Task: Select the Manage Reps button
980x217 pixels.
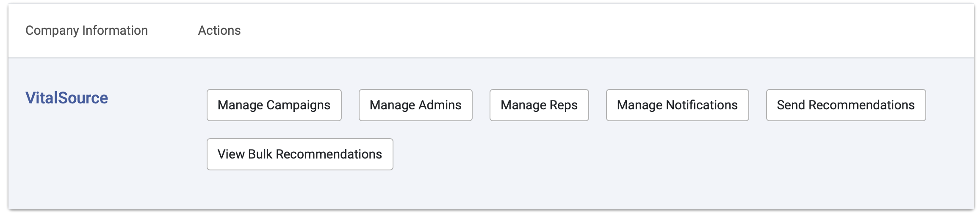Action: pos(539,105)
